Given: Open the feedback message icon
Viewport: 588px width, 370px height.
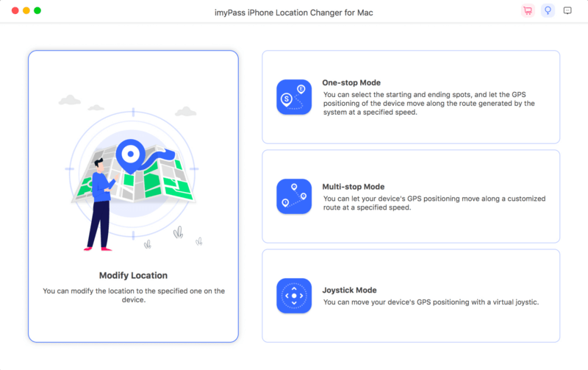Looking at the screenshot, I should (x=567, y=10).
